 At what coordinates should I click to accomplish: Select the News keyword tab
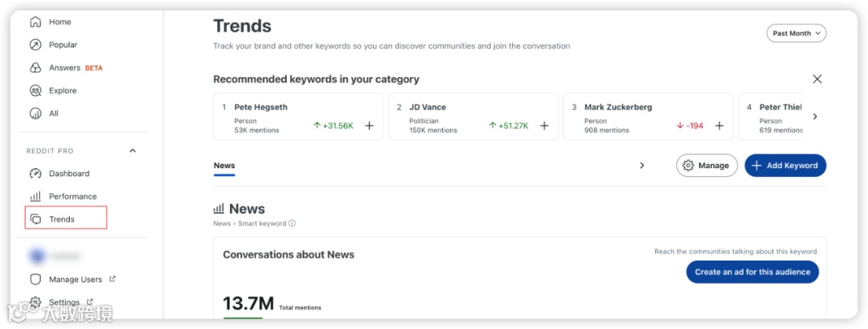click(224, 166)
